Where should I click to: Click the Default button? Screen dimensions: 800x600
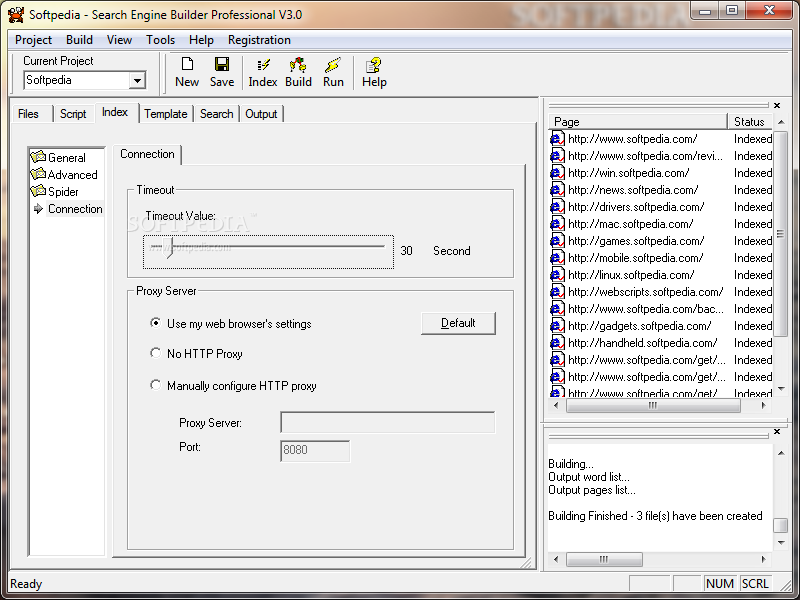pos(458,323)
